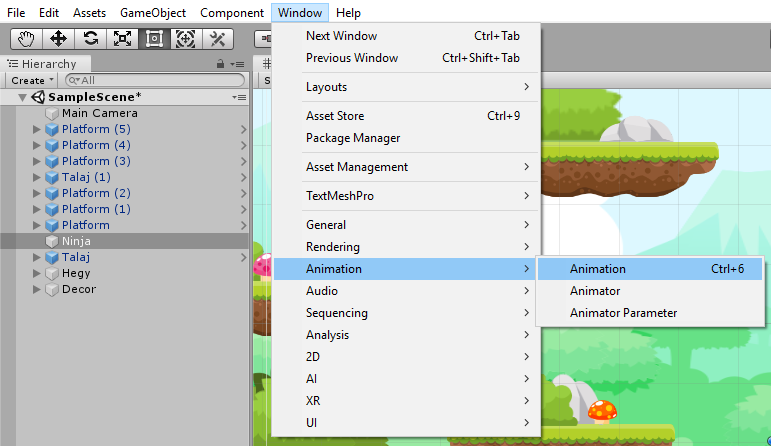Open prefab arrow for Platform (3)
Image resolution: width=771 pixels, height=446 pixels.
tap(243, 161)
